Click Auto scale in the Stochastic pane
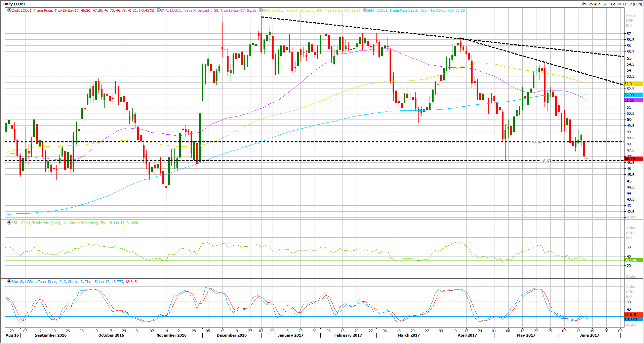The width and height of the screenshot is (644, 344). (631, 325)
